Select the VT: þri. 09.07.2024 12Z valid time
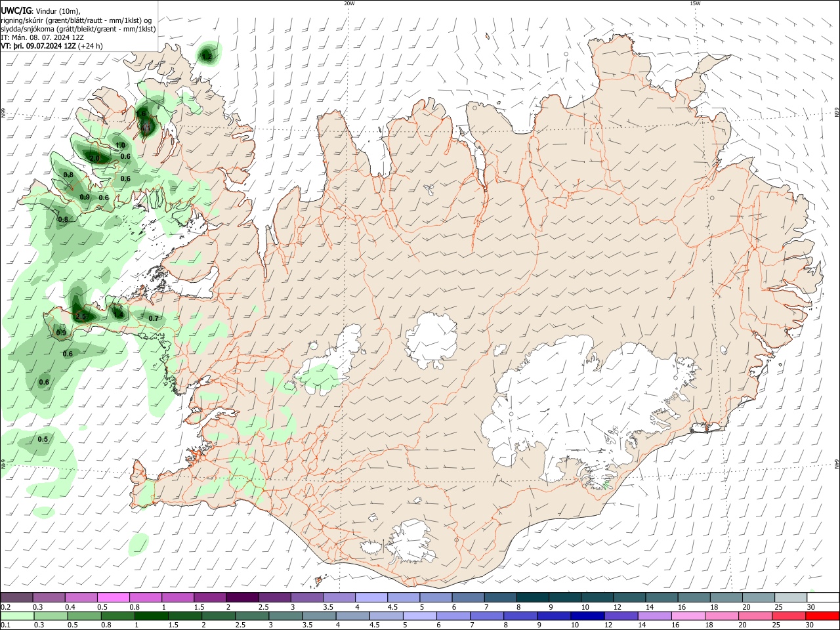Viewport: 840px width, 630px height. coord(38,46)
